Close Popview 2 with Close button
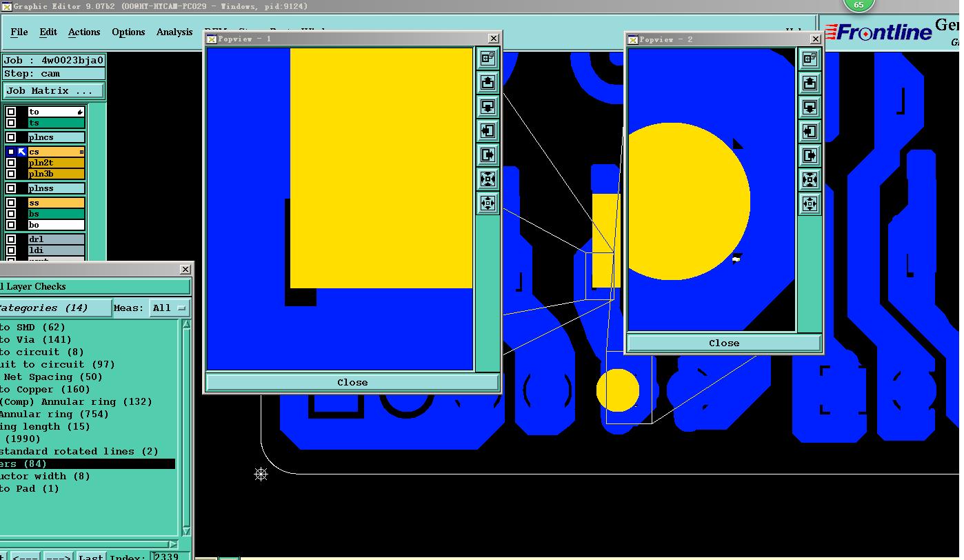 (x=724, y=343)
